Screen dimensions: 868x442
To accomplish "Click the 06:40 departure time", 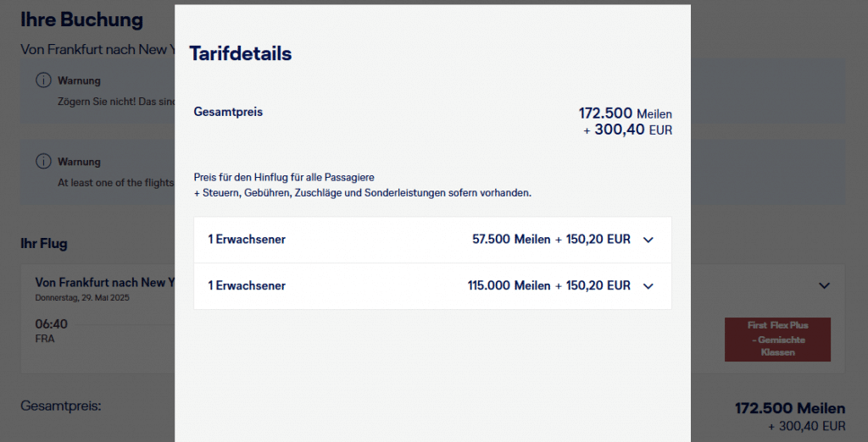I will 51,324.
